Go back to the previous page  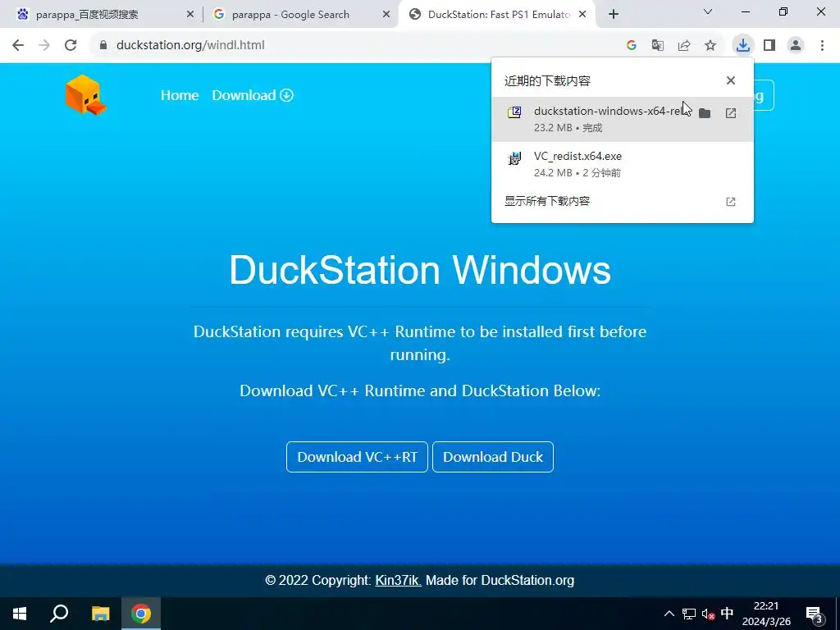point(18,46)
